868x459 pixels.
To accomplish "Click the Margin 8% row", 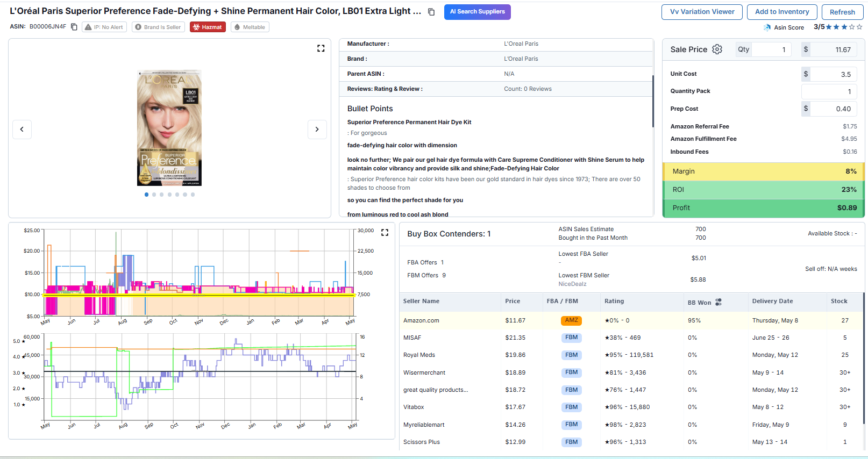I will (x=764, y=171).
